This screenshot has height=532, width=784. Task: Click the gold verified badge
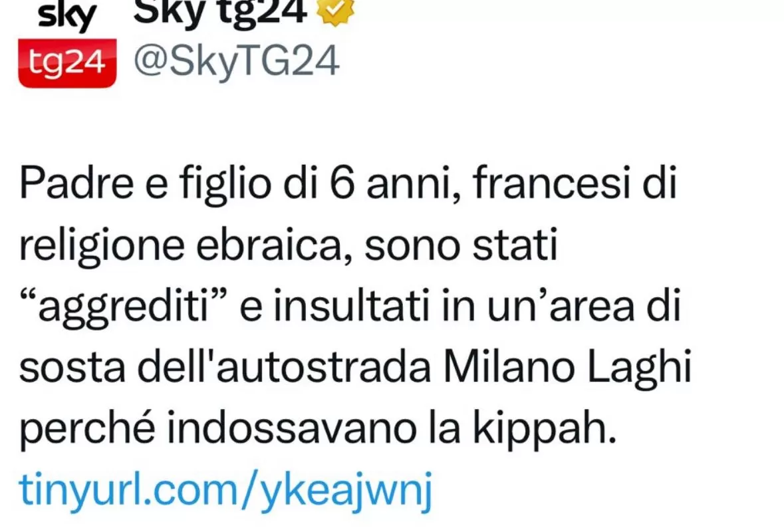(336, 11)
